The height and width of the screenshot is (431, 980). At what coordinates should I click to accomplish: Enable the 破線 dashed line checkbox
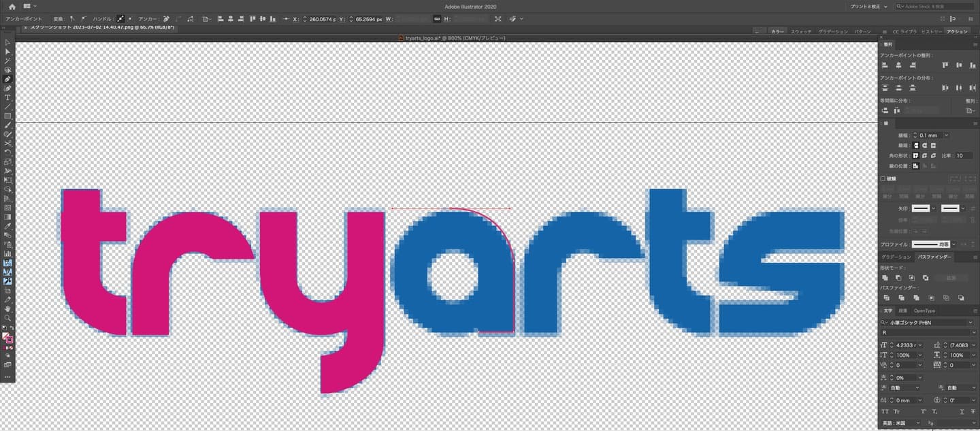tap(883, 178)
